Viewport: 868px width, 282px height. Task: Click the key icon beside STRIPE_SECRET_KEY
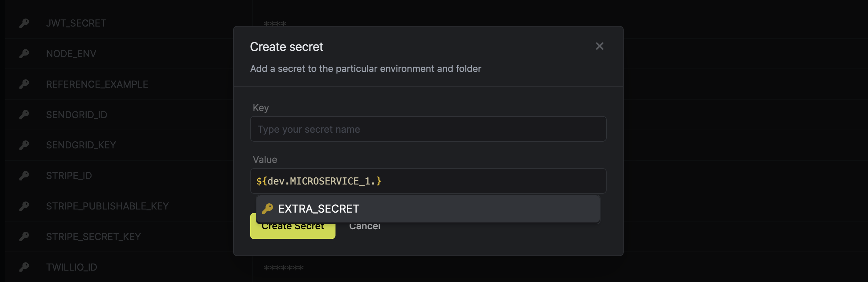click(x=24, y=236)
